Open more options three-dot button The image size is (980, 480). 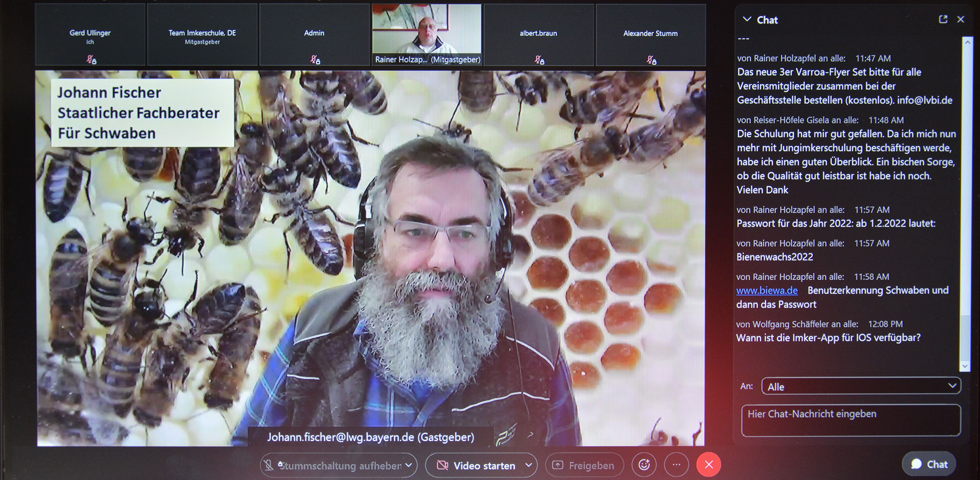676,465
